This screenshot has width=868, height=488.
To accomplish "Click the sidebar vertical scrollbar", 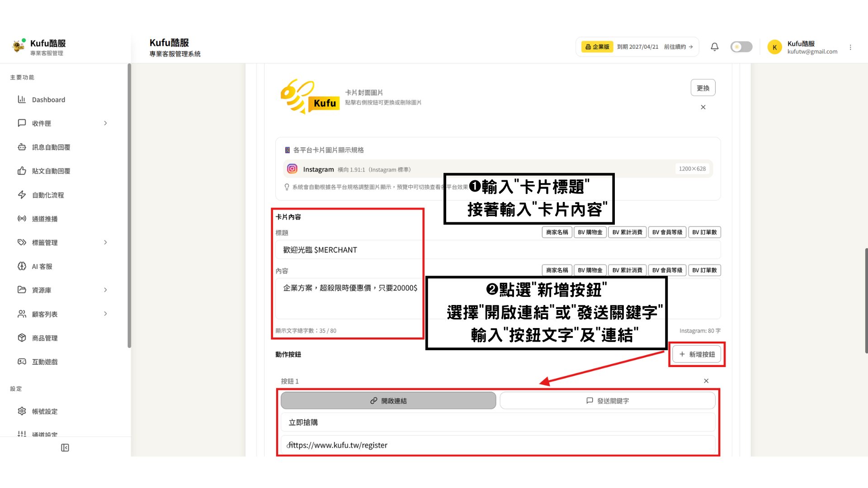I will (129, 206).
